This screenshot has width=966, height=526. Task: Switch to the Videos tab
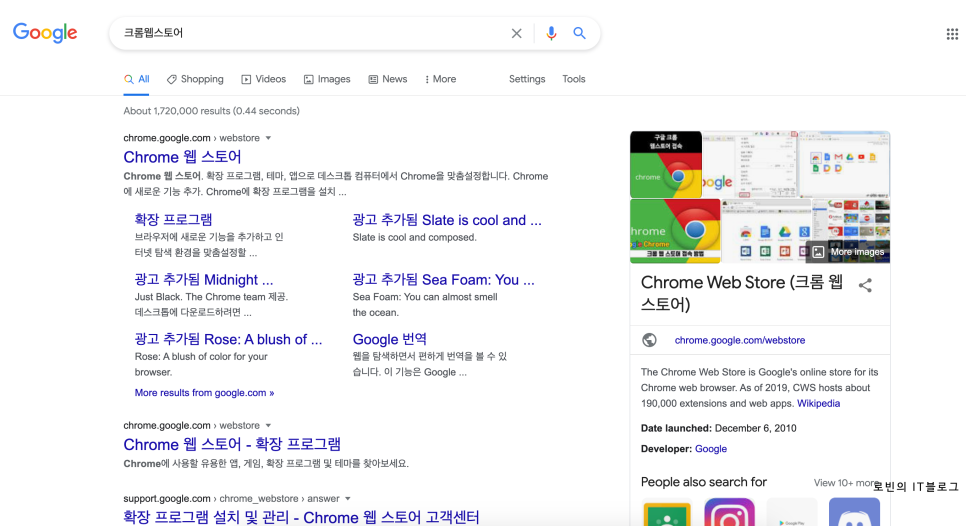pos(263,79)
